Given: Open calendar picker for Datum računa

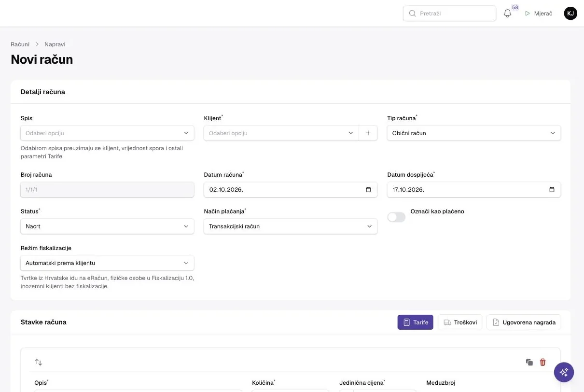Looking at the screenshot, I should (369, 190).
